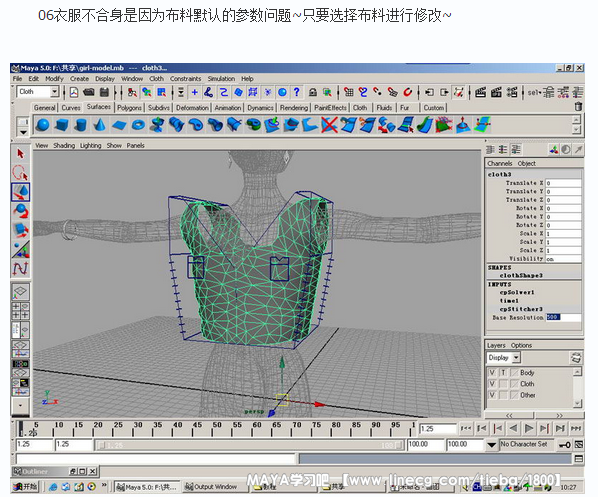Activate the Move tool in toolbox

20,192
